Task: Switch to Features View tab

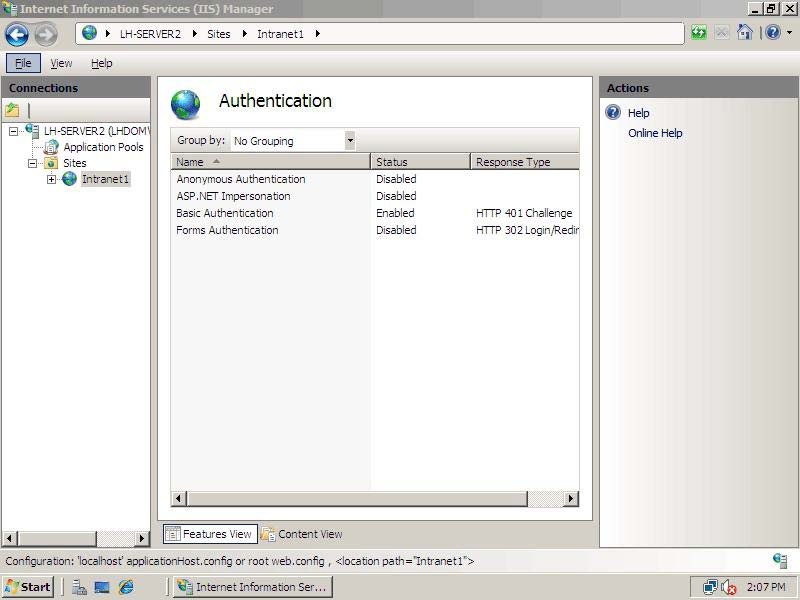Action: tap(210, 534)
